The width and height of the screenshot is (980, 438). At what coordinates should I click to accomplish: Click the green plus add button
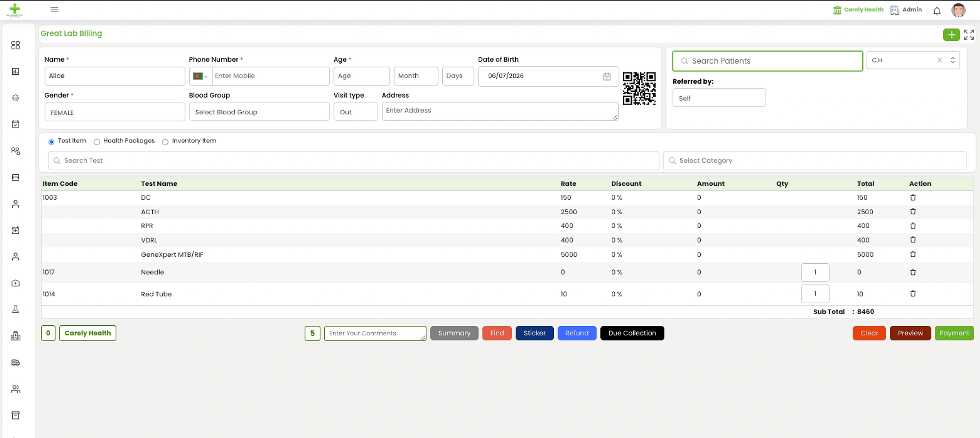point(951,35)
